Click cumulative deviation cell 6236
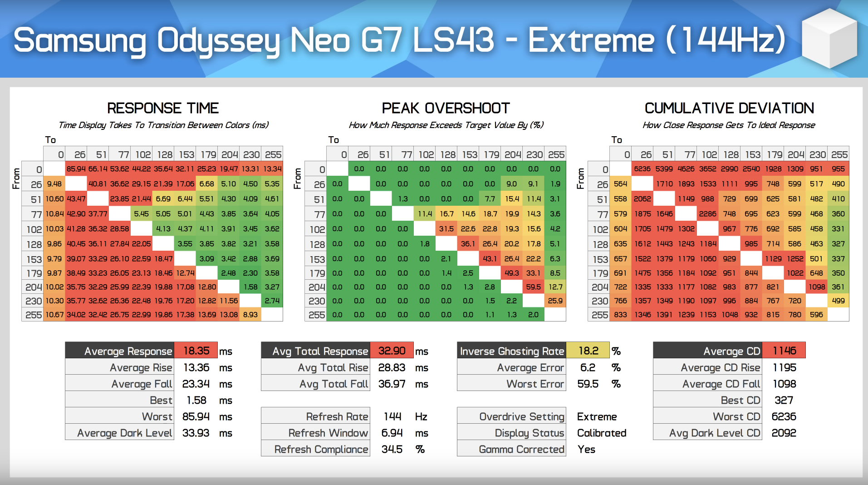The height and width of the screenshot is (485, 868). (642, 169)
